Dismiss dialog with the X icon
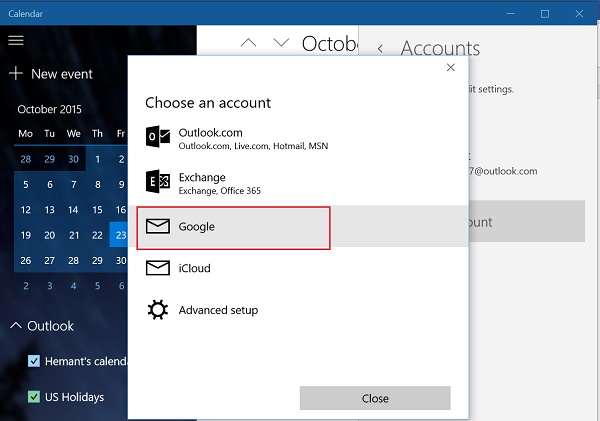This screenshot has width=600, height=421. 451,67
